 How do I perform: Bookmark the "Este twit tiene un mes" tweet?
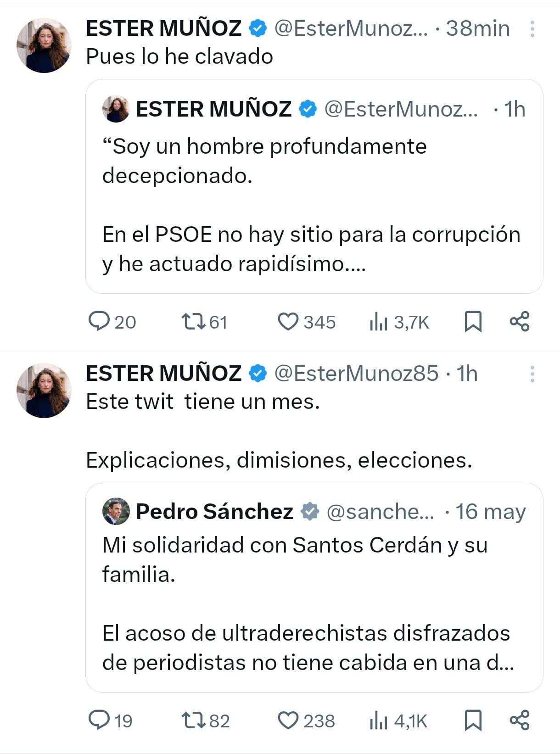(x=473, y=720)
